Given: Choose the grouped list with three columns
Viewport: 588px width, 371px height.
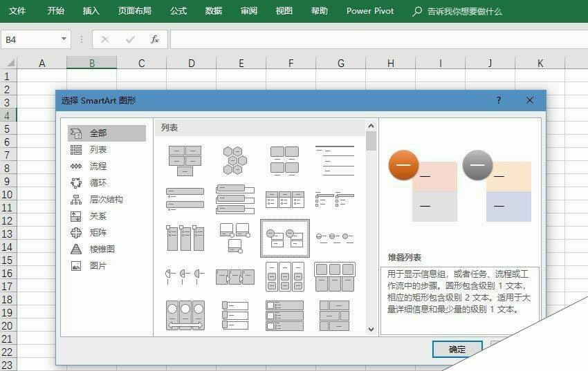Looking at the screenshot, I should pos(284,277).
